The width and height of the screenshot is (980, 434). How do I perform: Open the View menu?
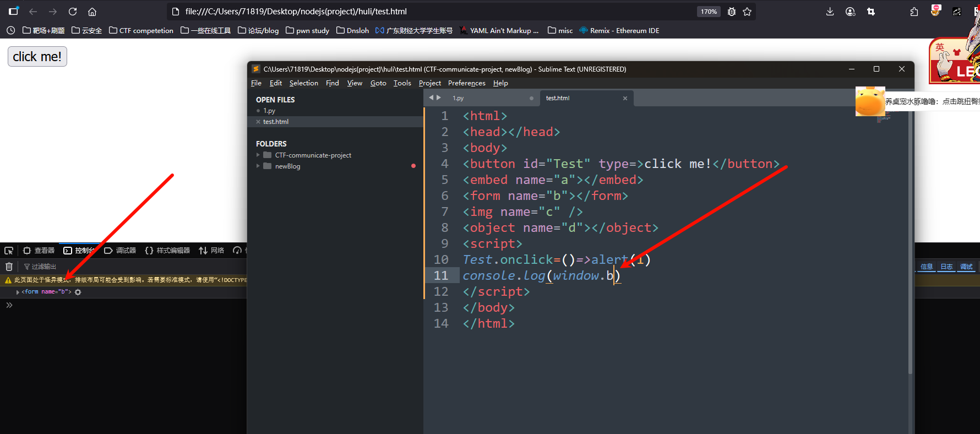coord(355,83)
